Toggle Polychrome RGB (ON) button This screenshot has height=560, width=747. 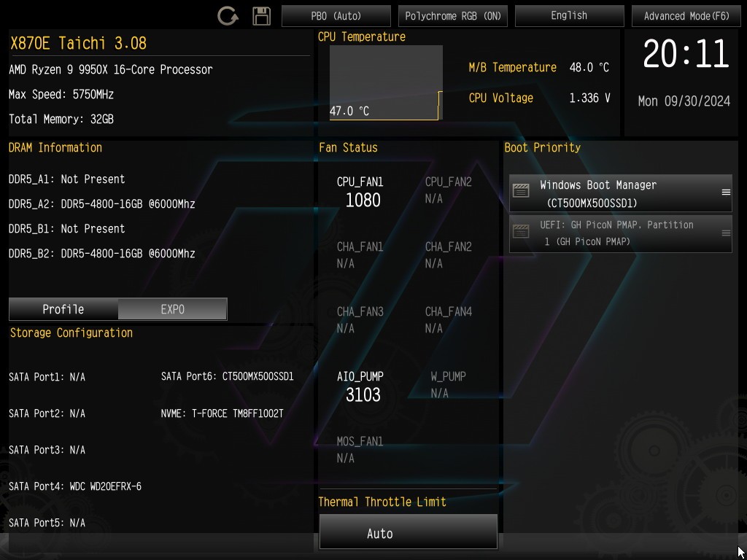453,16
